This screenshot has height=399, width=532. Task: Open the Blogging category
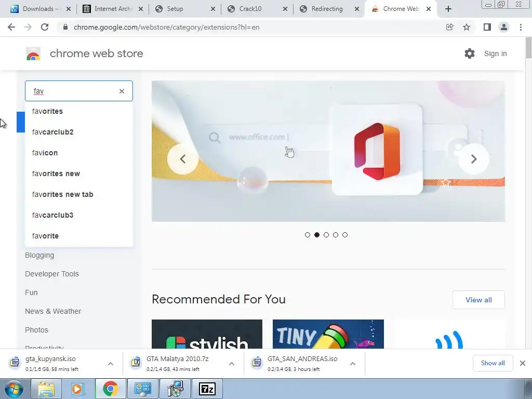tap(39, 255)
